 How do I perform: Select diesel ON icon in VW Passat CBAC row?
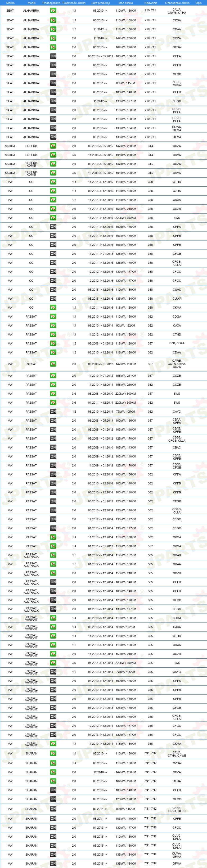tap(53, 447)
